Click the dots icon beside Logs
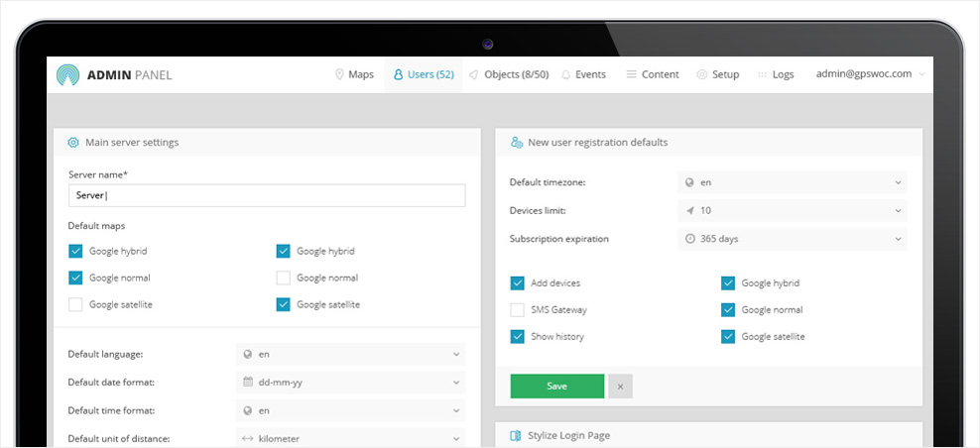980x448 pixels. tap(762, 75)
